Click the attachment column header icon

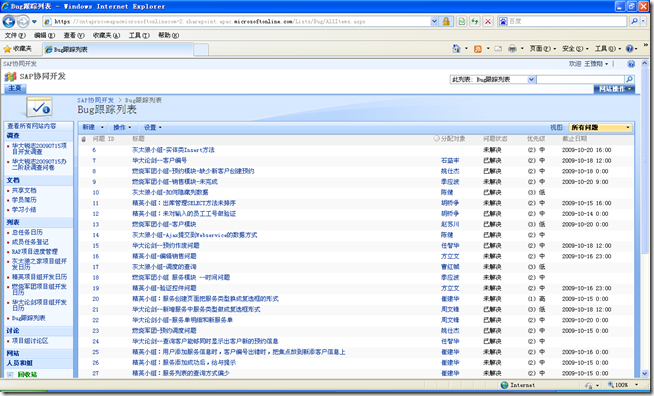click(x=83, y=139)
